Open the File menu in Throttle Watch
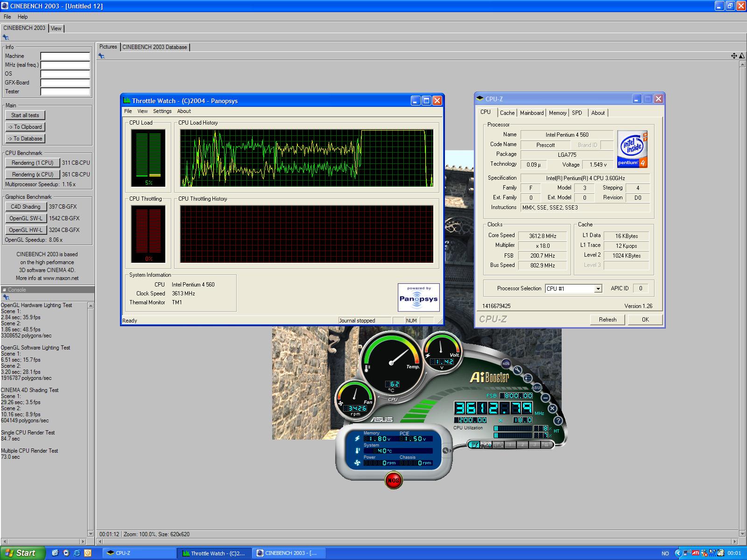Screen dimensions: 747x560 [128, 111]
